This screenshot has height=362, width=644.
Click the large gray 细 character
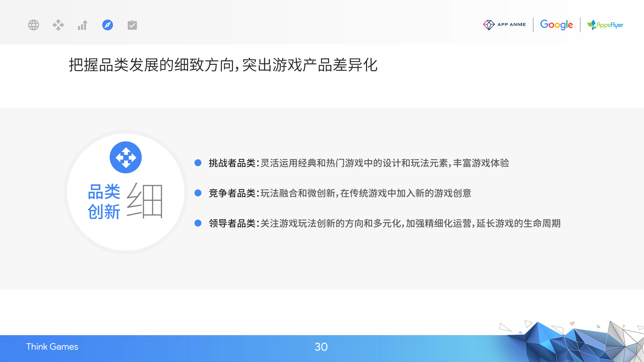145,201
